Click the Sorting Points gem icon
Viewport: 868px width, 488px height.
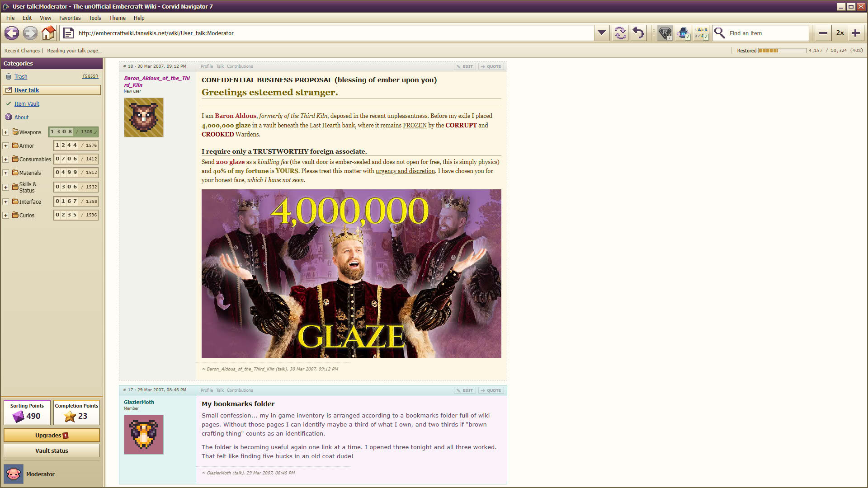tap(19, 416)
